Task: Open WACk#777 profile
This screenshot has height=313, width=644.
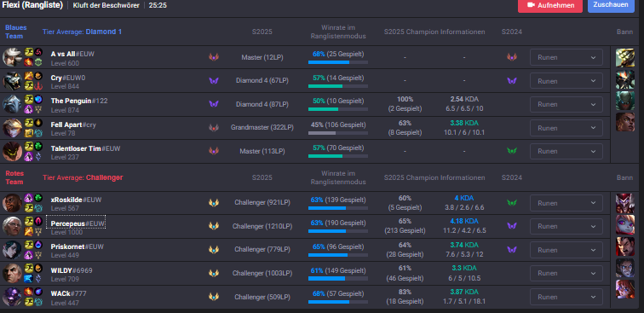Action: (x=69, y=293)
